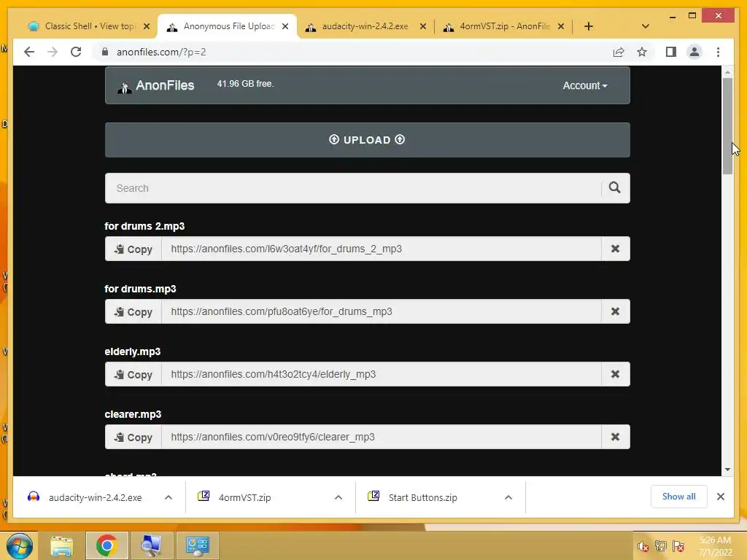Click the control panel taskbar icon
The height and width of the screenshot is (560, 747).
pyautogui.click(x=197, y=545)
